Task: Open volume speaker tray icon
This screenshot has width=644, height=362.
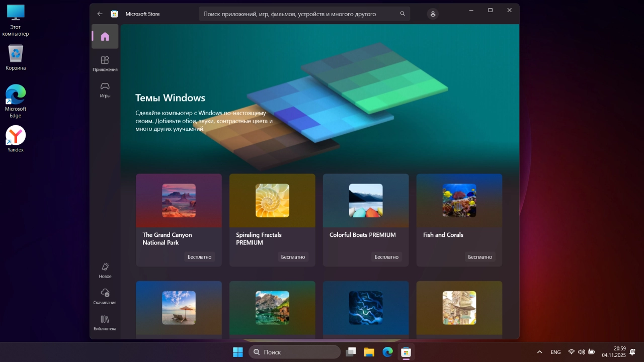Action: coord(582,352)
